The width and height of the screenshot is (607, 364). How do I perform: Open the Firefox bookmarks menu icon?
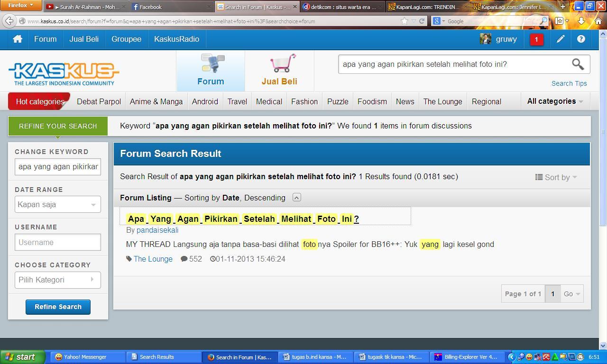[x=562, y=21]
